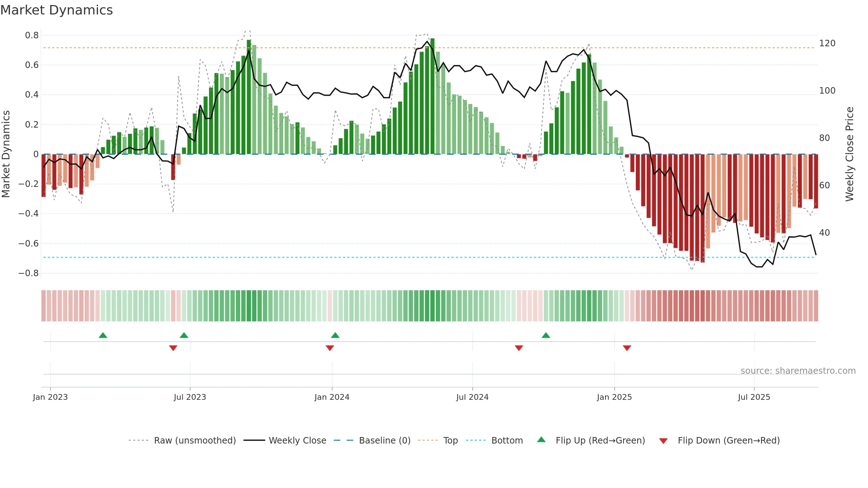Click the Weekly Close Price axis title
This screenshot has width=868, height=488.
tap(850, 154)
